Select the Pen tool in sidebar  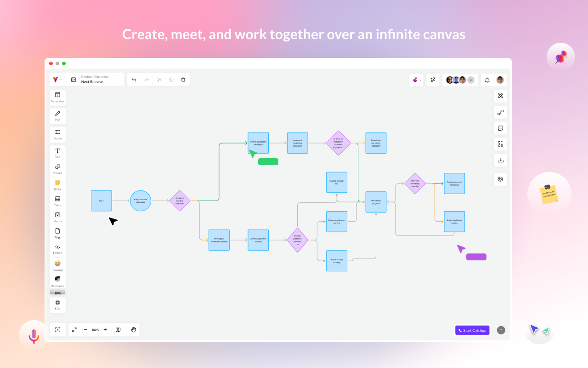(57, 115)
